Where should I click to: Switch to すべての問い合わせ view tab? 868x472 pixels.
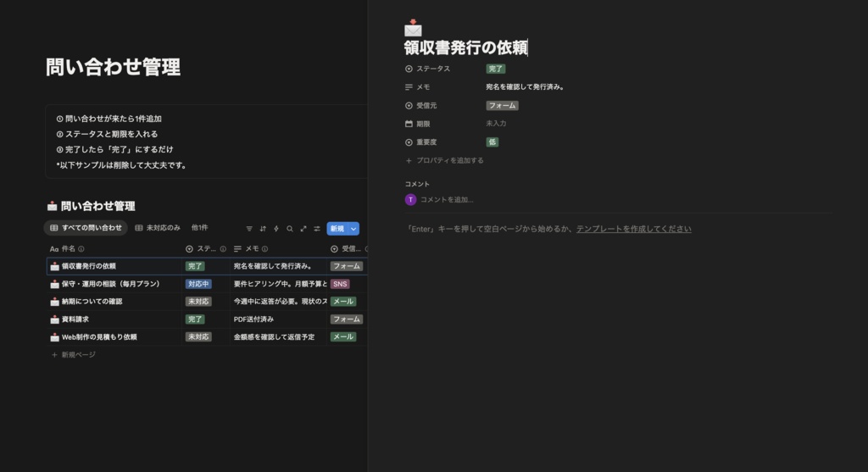click(x=86, y=228)
